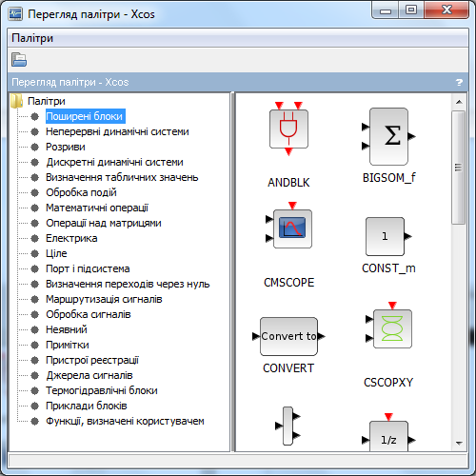Open Функції, визначені користувачем palette
The width and height of the screenshot is (476, 476).
pyautogui.click(x=125, y=421)
